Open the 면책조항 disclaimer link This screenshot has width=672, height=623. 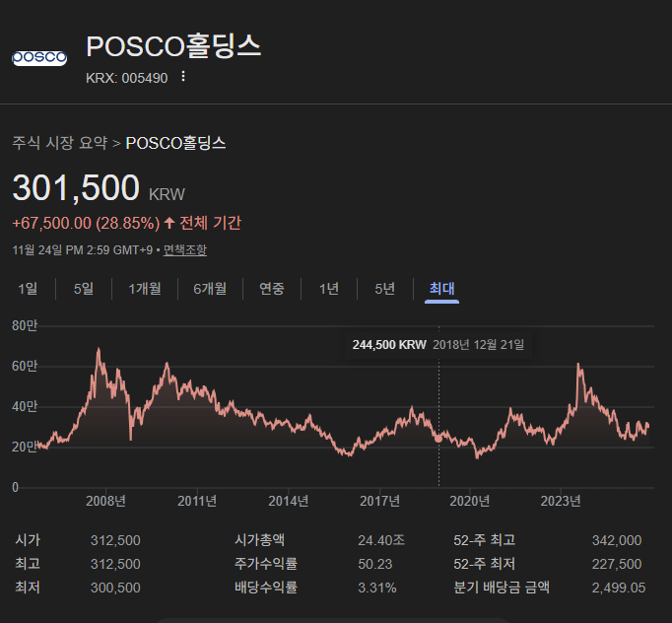185,249
